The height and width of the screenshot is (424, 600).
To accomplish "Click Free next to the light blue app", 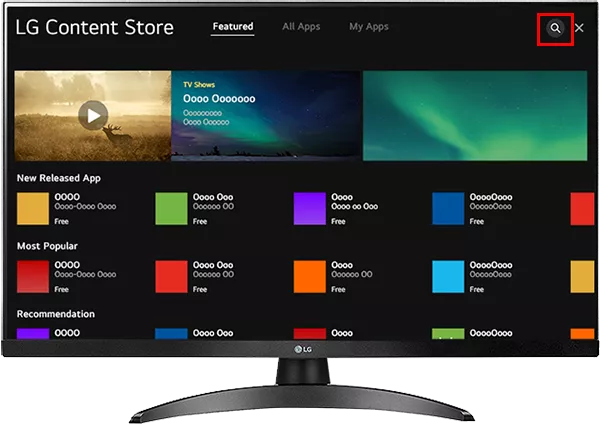I will (x=477, y=290).
